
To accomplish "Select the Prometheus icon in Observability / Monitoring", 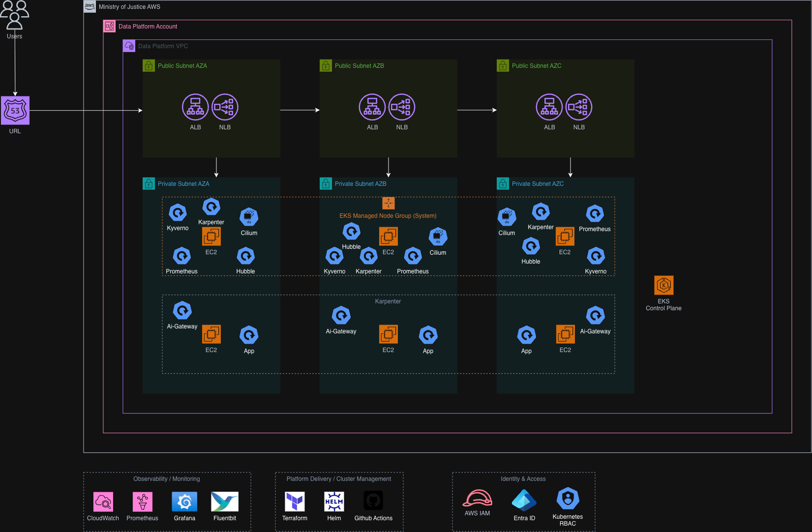I will pyautogui.click(x=143, y=502).
